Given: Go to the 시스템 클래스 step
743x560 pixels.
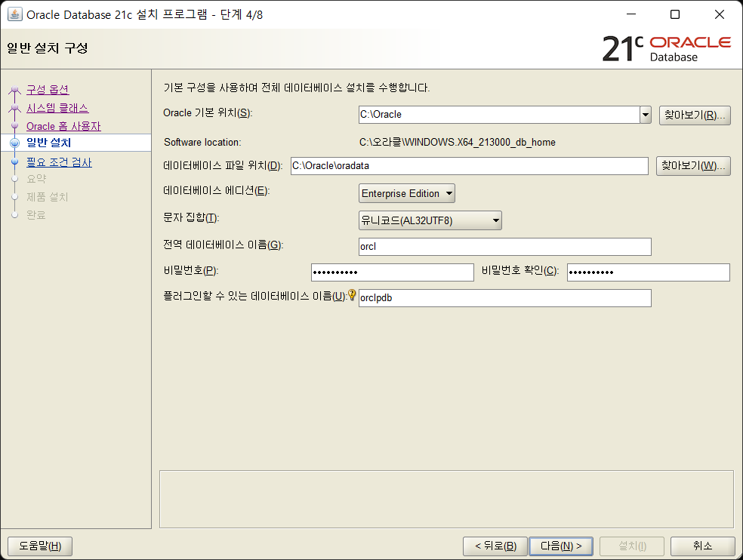Looking at the screenshot, I should (x=57, y=108).
